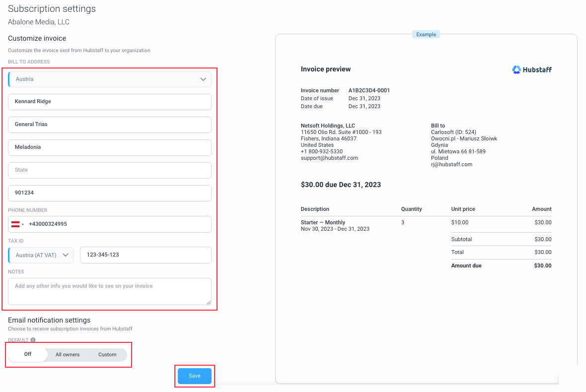Click the phone number field +43000324995

click(119, 224)
